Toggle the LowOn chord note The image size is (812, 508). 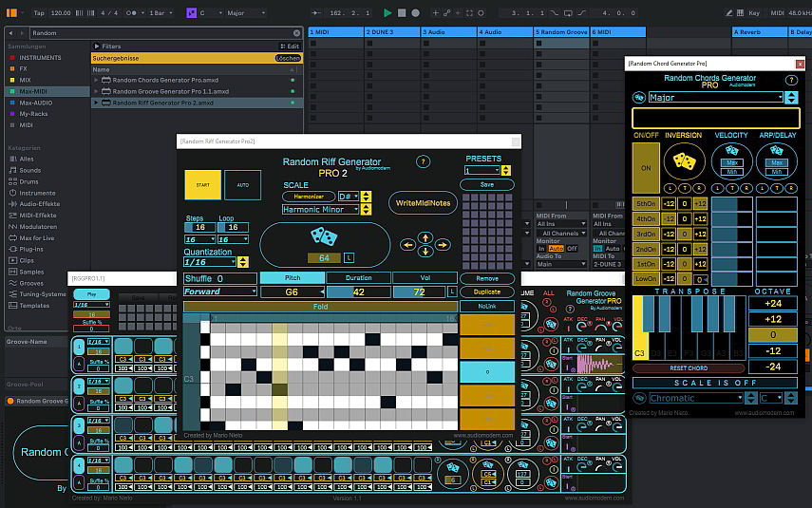coord(647,279)
